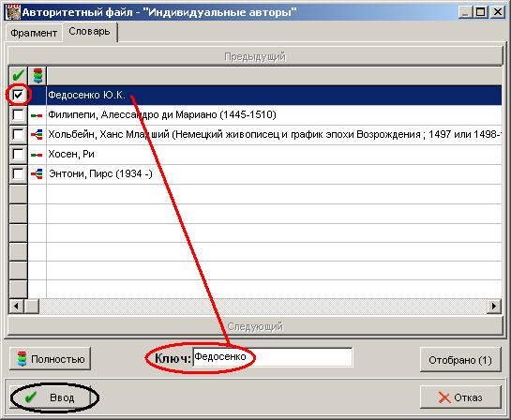Enable the checkbox for Хосен, Ри
Screen dimensions: 511x420
point(18,154)
